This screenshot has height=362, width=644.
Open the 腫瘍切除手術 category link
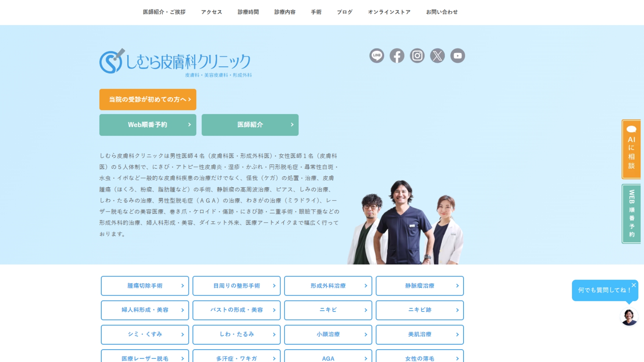[x=145, y=286]
